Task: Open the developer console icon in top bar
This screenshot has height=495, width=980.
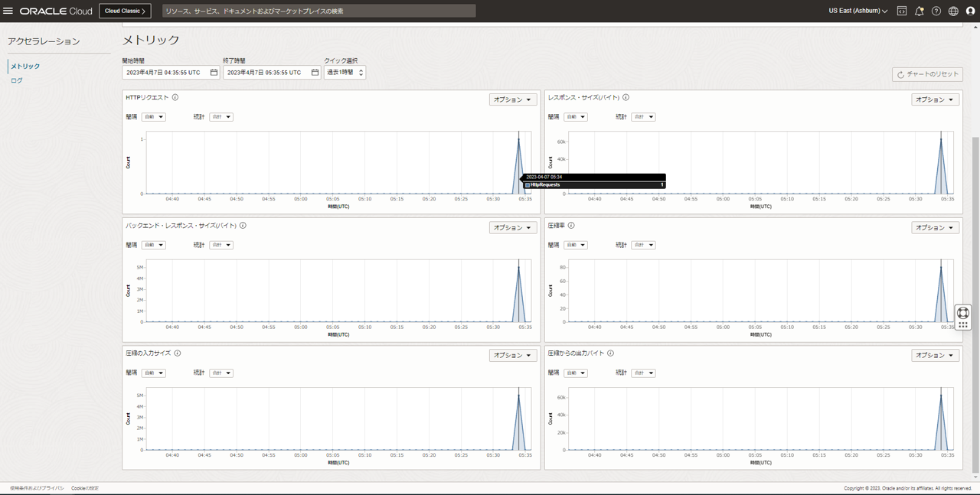Action: coord(900,11)
